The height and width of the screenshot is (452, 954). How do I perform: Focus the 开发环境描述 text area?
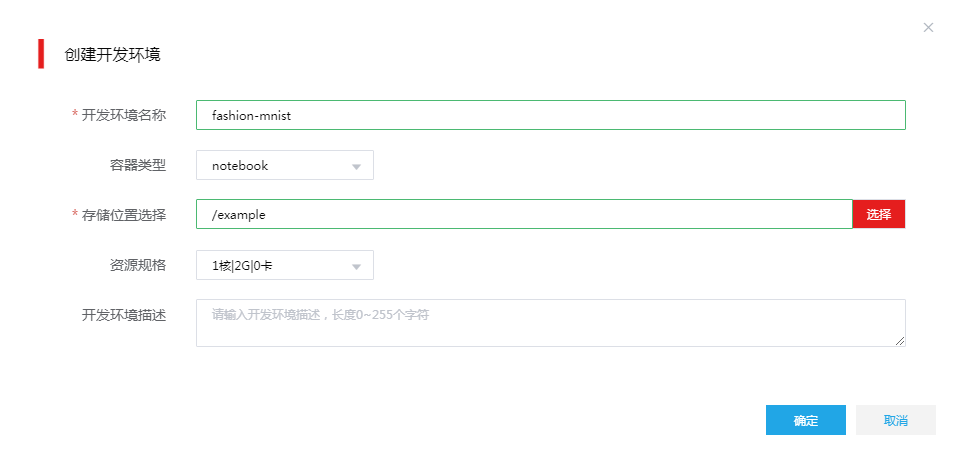coord(551,322)
